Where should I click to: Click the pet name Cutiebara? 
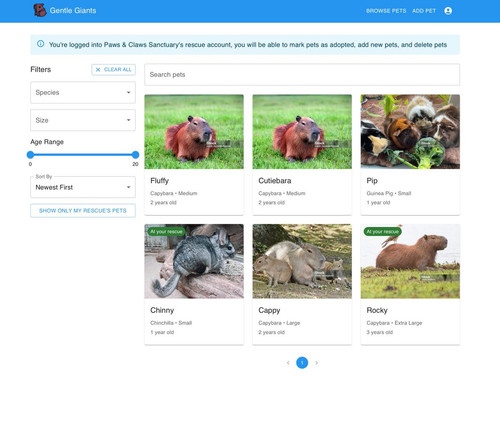pyautogui.click(x=275, y=181)
